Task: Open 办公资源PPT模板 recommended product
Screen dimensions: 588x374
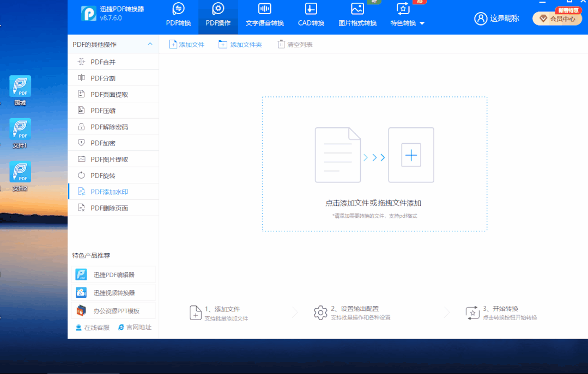Action: pos(113,311)
